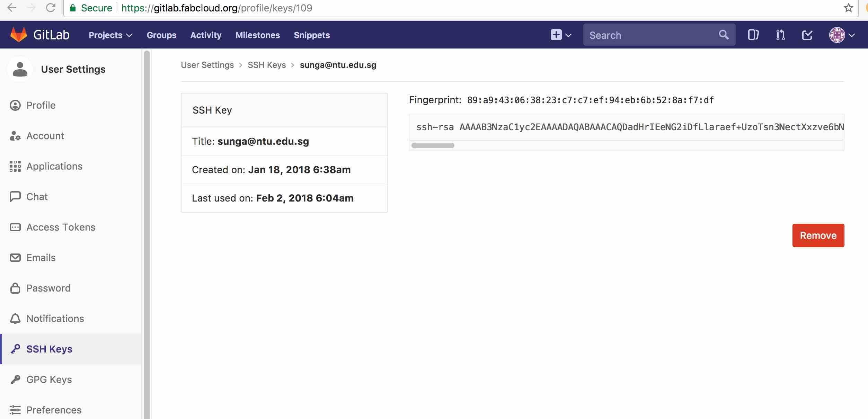Screen dimensions: 868x419
Task: Expand the user avatar menu
Action: pos(842,35)
